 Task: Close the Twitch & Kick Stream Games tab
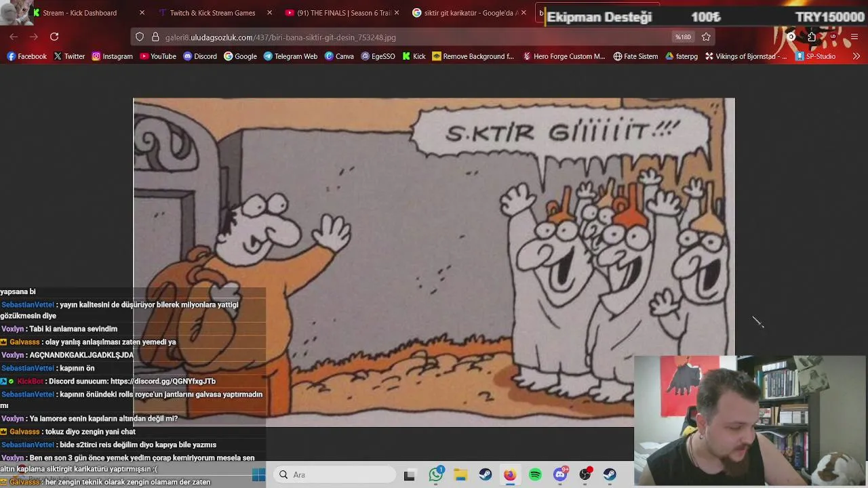269,13
